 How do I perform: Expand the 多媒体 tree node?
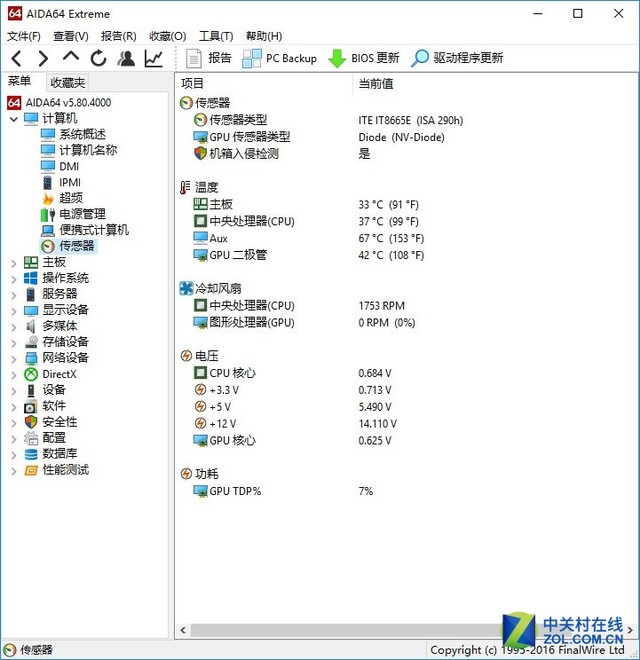click(13, 327)
